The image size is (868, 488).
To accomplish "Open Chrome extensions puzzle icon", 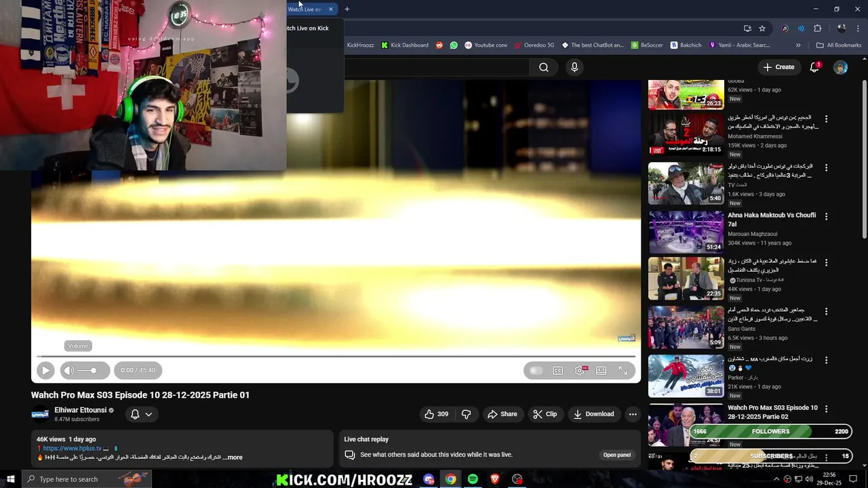I will click(817, 28).
